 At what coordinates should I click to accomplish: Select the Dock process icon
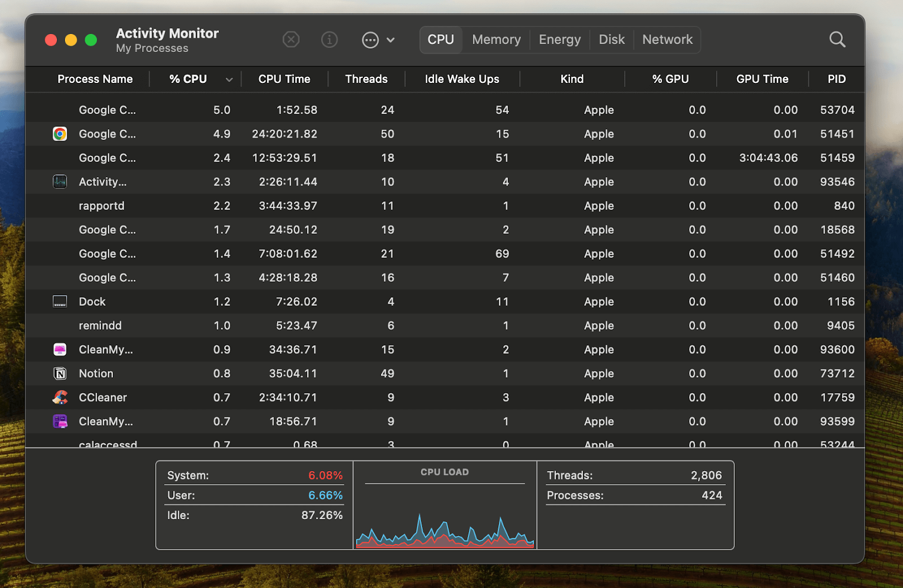pos(60,302)
